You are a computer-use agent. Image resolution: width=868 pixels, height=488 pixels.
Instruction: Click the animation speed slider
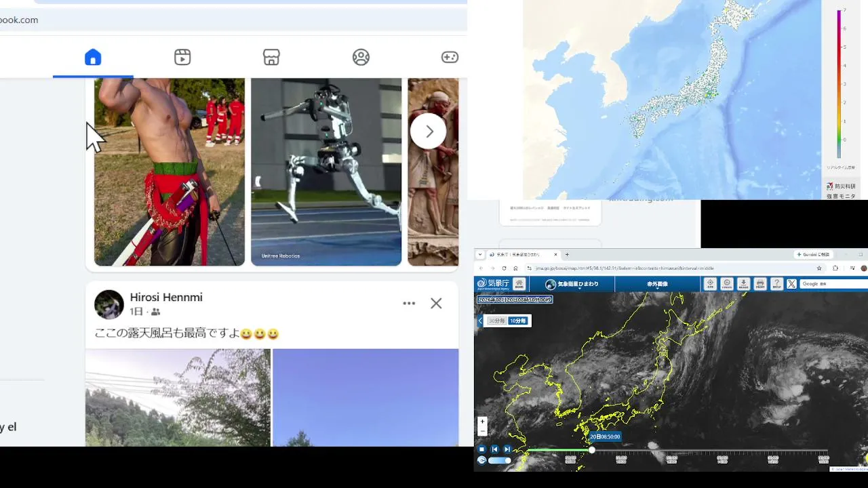pyautogui.click(x=500, y=460)
